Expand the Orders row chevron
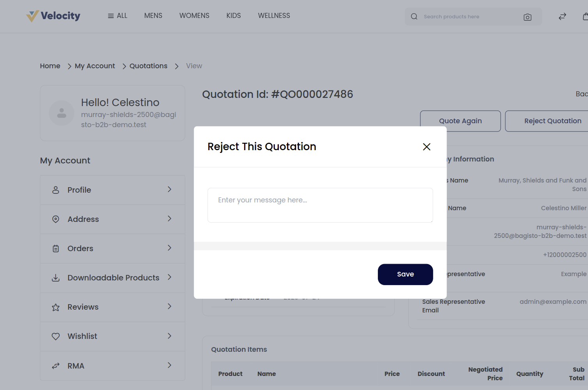 tap(170, 248)
